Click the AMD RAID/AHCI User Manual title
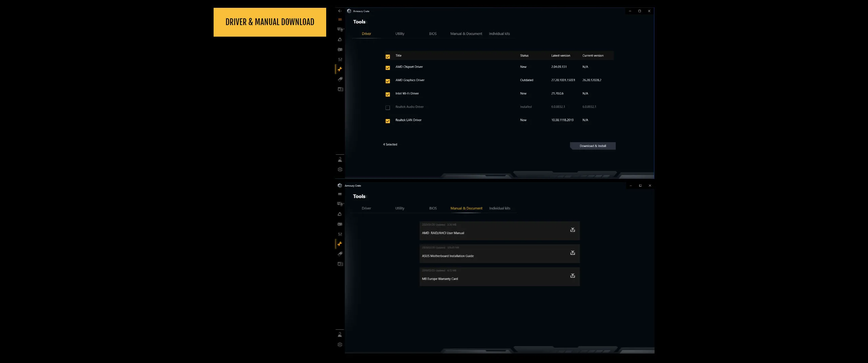The image size is (868, 363). [x=443, y=233]
